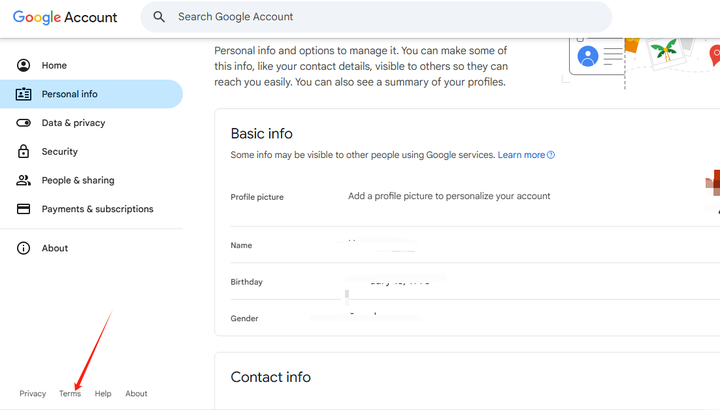Image resolution: width=720 pixels, height=410 pixels.
Task: Select the Personal info sidebar item
Action: click(x=91, y=94)
